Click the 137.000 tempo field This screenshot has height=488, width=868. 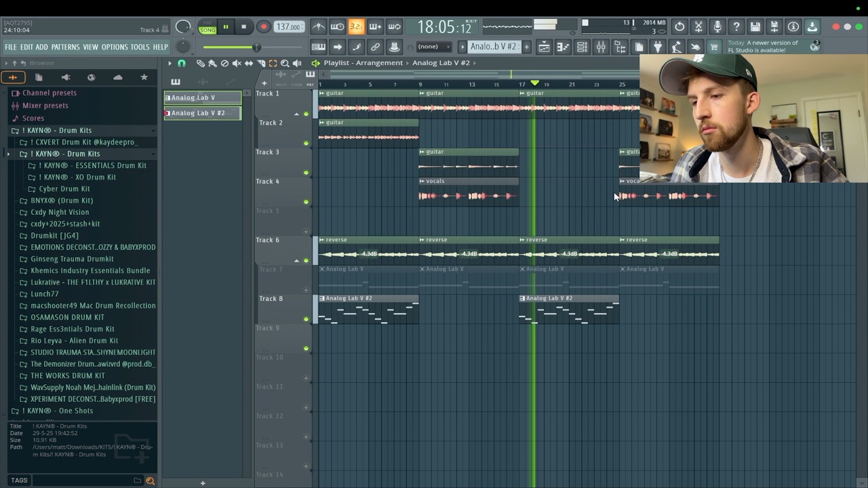[x=288, y=27]
